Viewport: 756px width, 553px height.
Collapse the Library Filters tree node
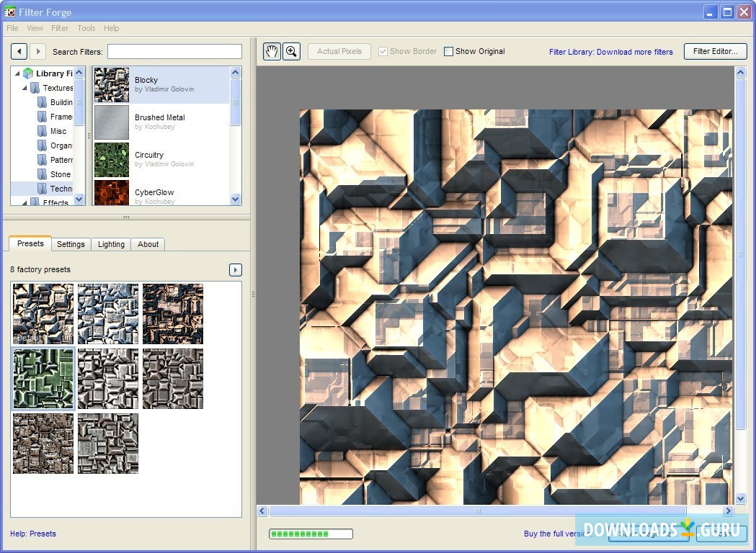[17, 73]
